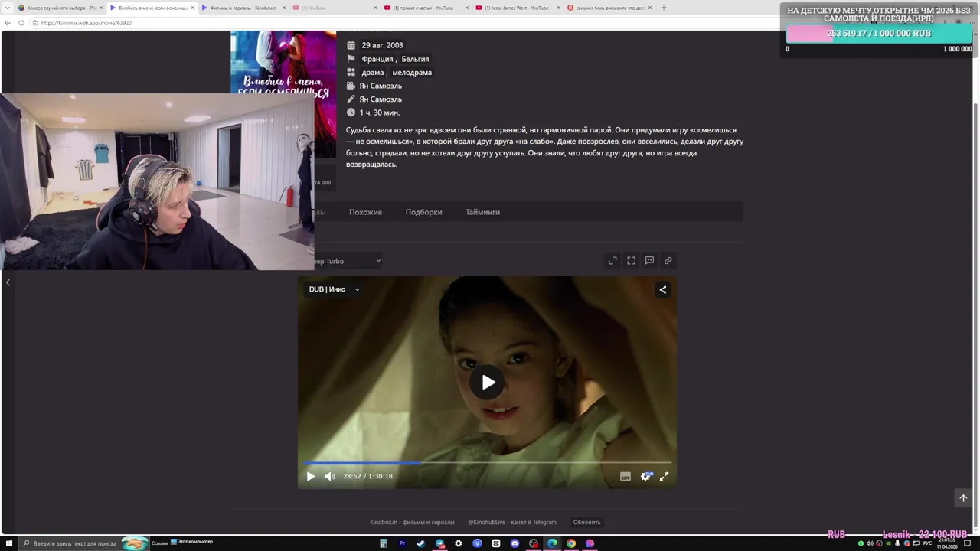Click the movie poster thumbnail
Viewport: 980px width, 551px height.
click(283, 62)
